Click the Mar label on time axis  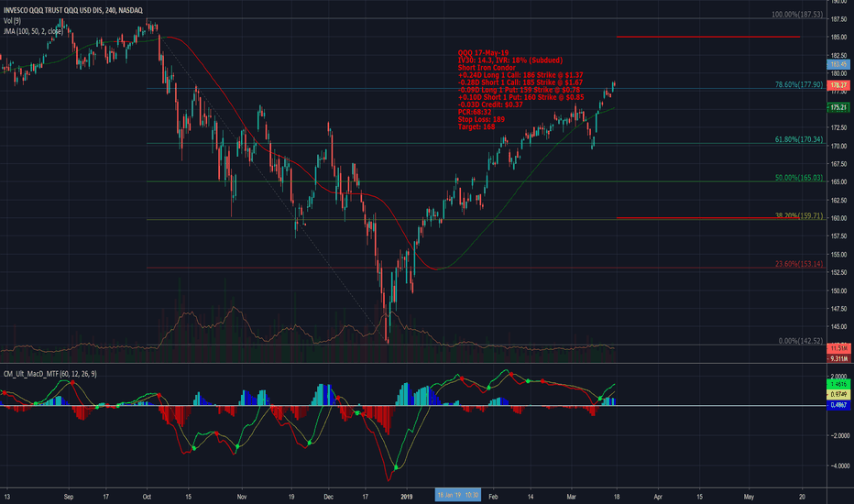coord(572,497)
